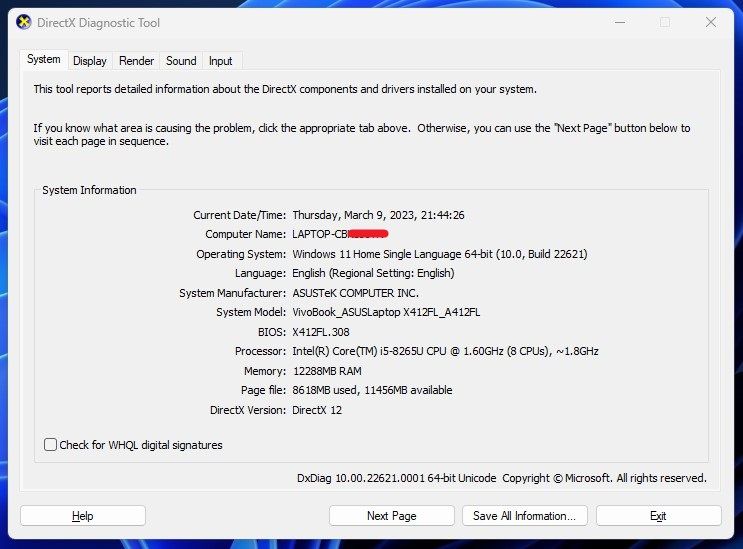Select the Current Date/Time value text
The height and width of the screenshot is (549, 743).
378,215
